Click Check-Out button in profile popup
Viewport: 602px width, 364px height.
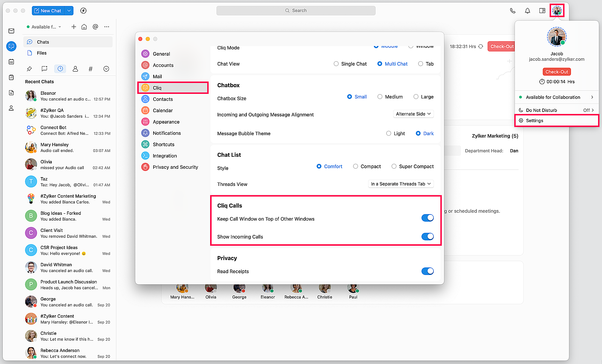557,72
